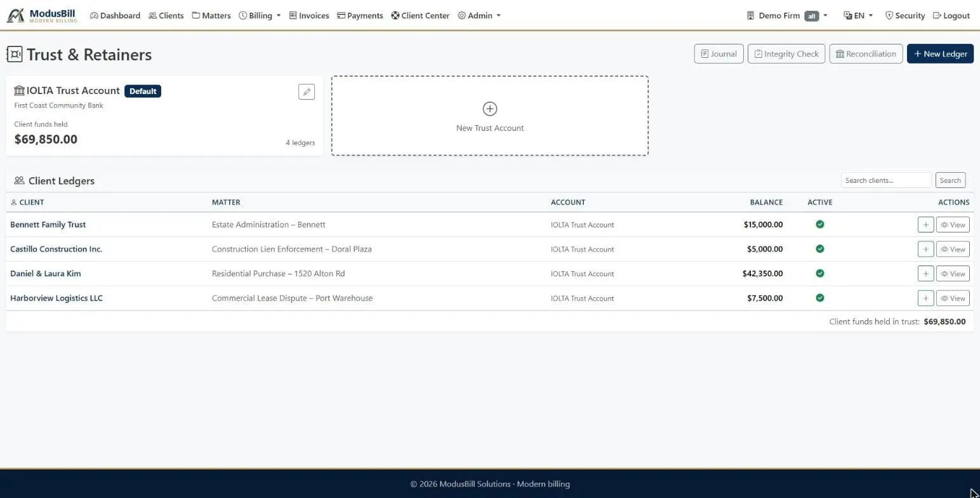This screenshot has height=498, width=980.
Task: Open Security settings
Action: [x=905, y=15]
